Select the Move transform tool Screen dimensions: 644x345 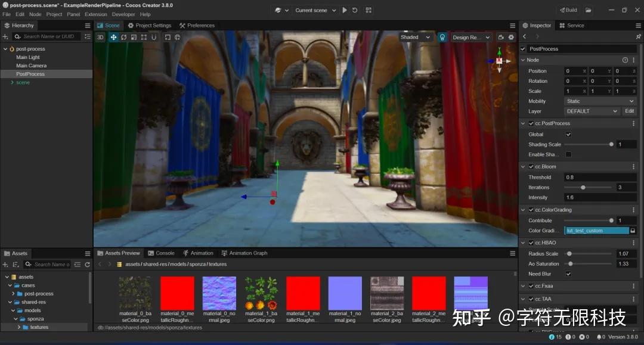pyautogui.click(x=113, y=37)
